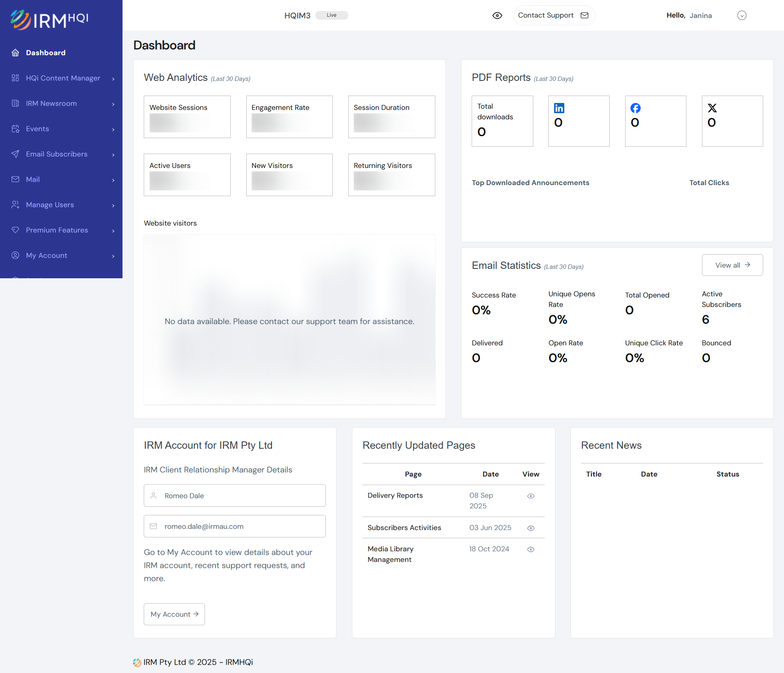Image resolution: width=784 pixels, height=673 pixels.
Task: Click the romeo.dale@irmau.com email field
Action: click(235, 526)
